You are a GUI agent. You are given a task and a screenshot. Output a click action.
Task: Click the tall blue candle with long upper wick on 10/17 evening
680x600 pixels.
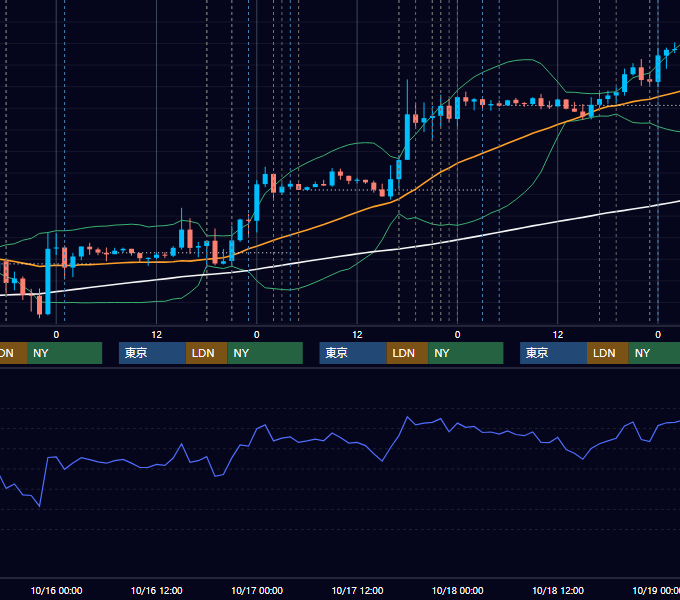(407, 137)
